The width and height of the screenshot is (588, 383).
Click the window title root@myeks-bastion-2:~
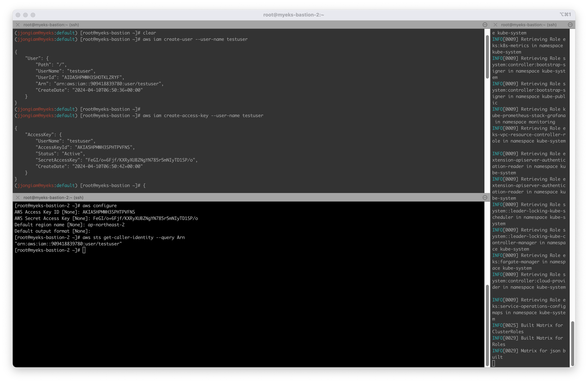[293, 15]
